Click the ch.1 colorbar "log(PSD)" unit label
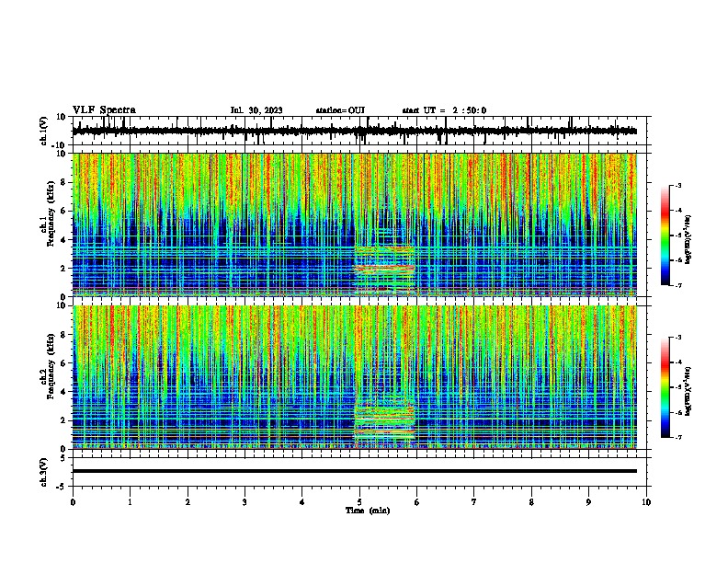This screenshot has height=563, width=728. tap(688, 239)
